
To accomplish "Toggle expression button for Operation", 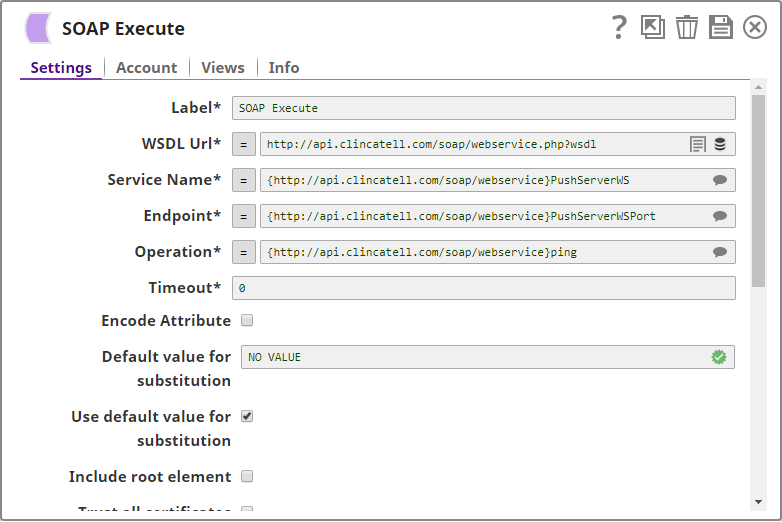I will 244,252.
